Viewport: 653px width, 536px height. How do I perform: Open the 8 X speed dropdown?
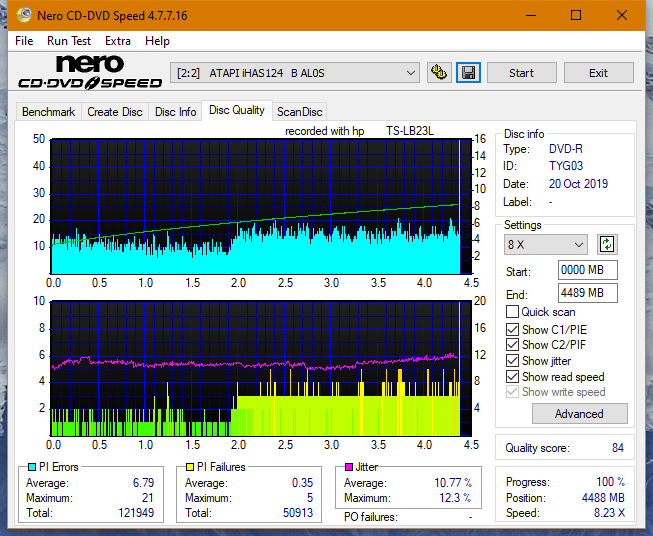545,244
